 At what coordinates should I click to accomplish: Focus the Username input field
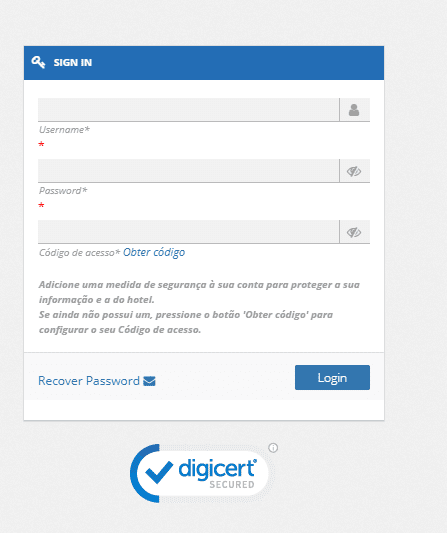(189, 110)
